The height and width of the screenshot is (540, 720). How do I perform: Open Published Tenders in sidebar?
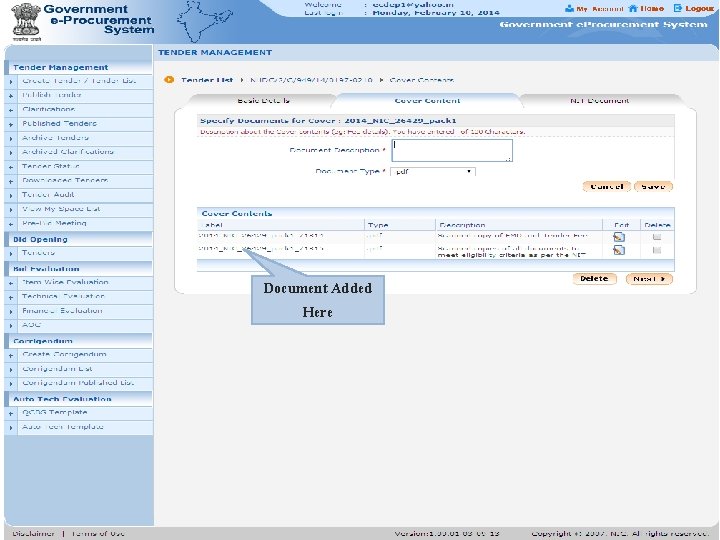[x=60, y=124]
